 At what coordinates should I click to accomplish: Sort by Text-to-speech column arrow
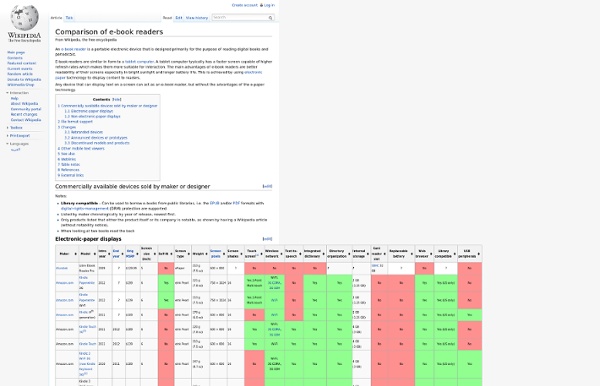(x=300, y=254)
